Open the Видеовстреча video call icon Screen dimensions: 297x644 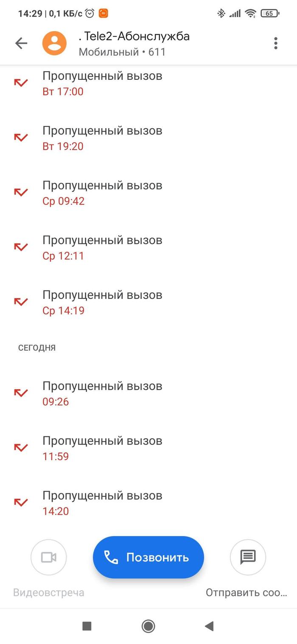pos(48,557)
